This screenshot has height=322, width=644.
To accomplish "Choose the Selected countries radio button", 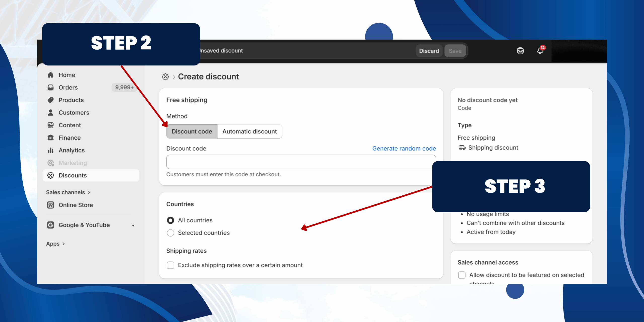I will click(x=170, y=233).
